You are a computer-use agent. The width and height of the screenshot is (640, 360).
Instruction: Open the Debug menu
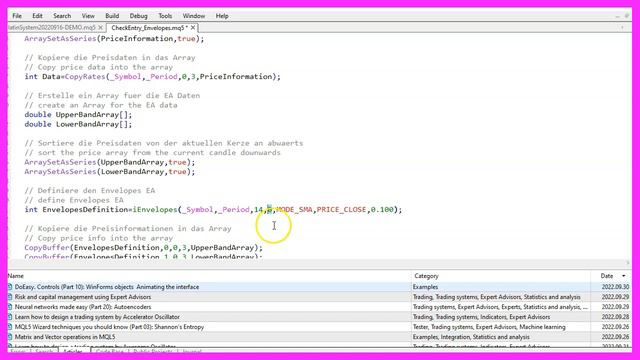tap(138, 16)
